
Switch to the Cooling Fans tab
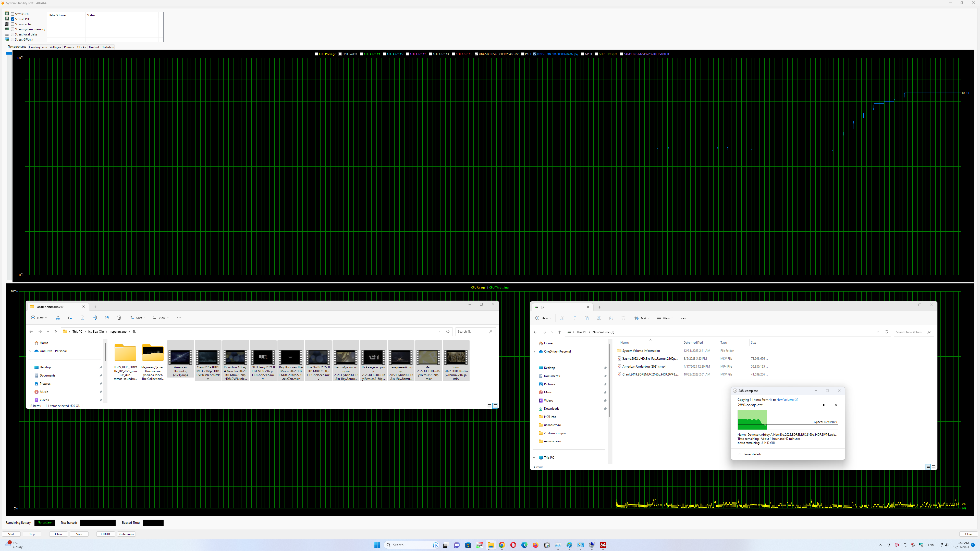38,47
